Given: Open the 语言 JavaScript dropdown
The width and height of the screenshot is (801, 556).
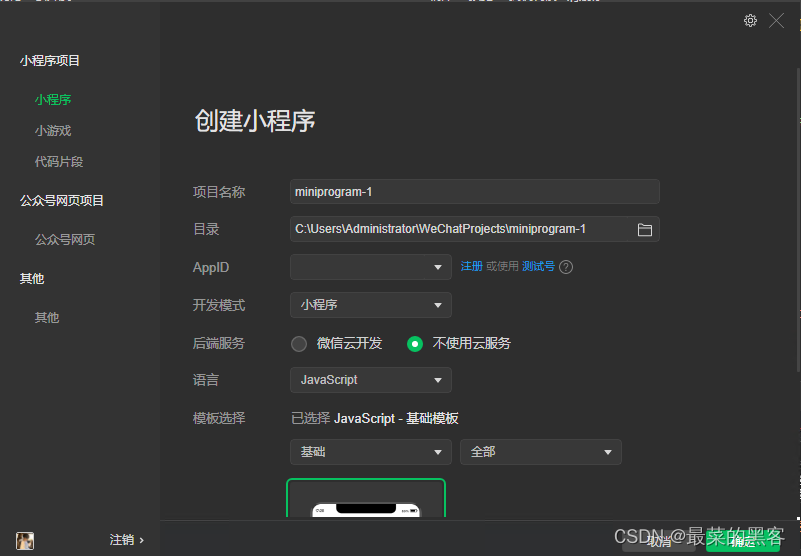Looking at the screenshot, I should (371, 380).
